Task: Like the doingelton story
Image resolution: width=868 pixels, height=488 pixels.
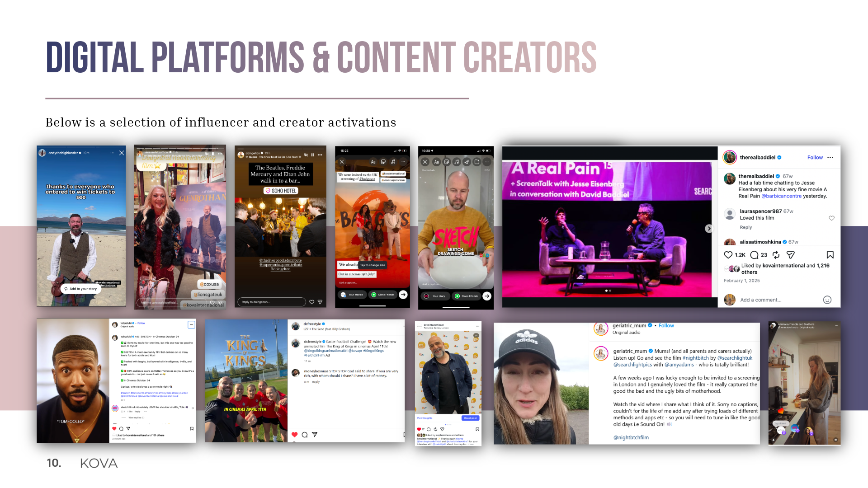Action: [x=312, y=302]
